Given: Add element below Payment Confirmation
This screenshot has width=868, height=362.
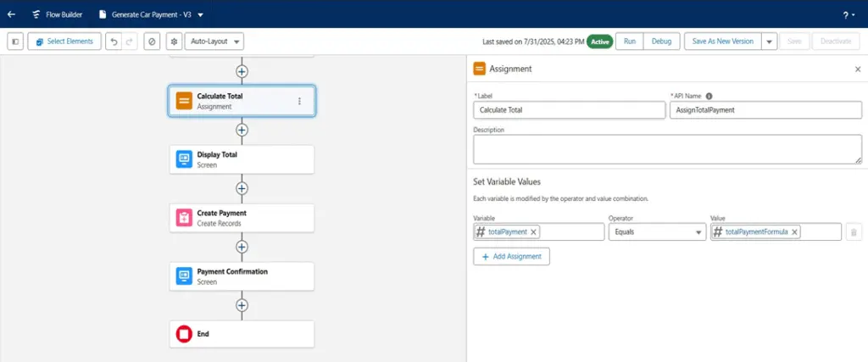Looking at the screenshot, I should [242, 305].
